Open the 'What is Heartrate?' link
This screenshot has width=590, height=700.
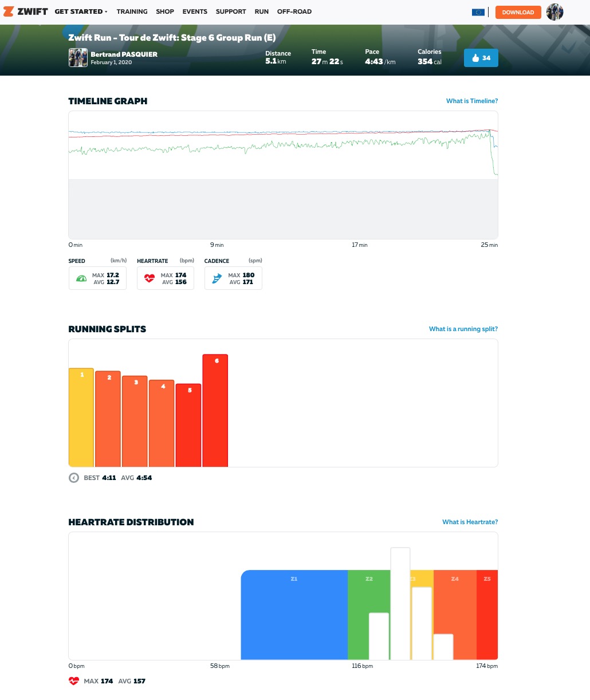[470, 522]
